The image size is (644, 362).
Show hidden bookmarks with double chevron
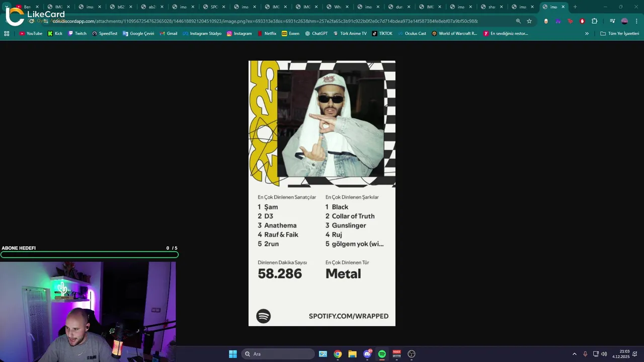point(587,34)
